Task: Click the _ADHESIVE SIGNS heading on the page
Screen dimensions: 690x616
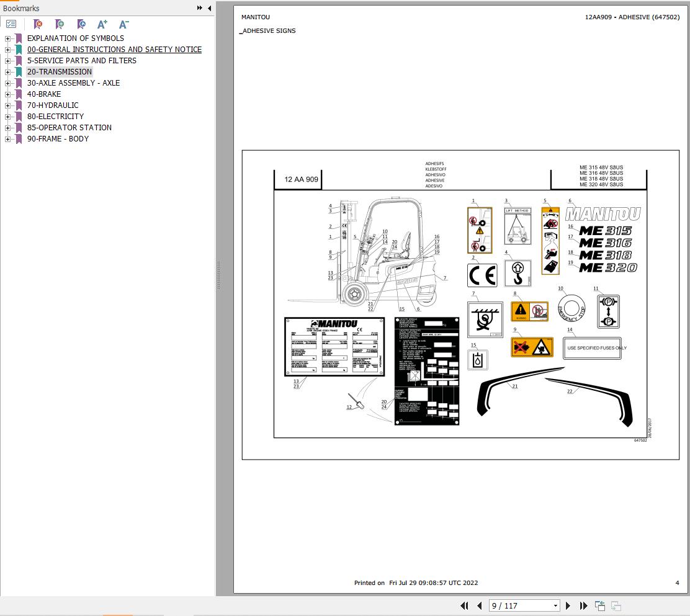Action: [267, 31]
